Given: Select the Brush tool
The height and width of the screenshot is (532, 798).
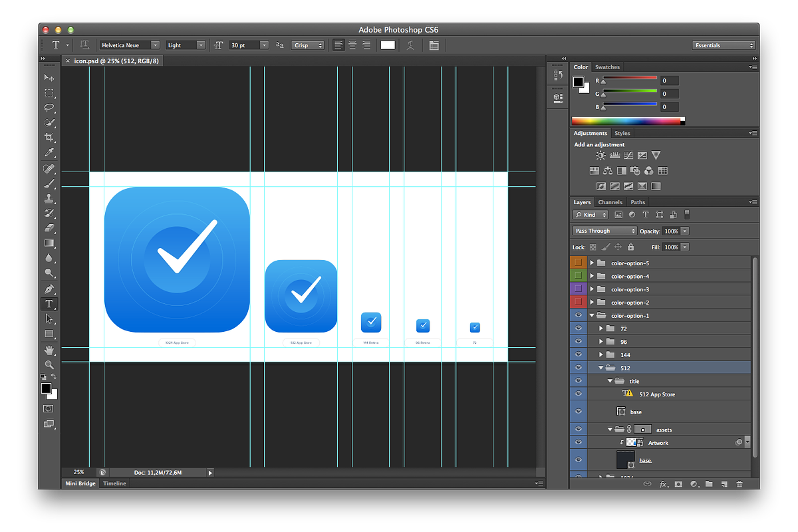Looking at the screenshot, I should (49, 184).
